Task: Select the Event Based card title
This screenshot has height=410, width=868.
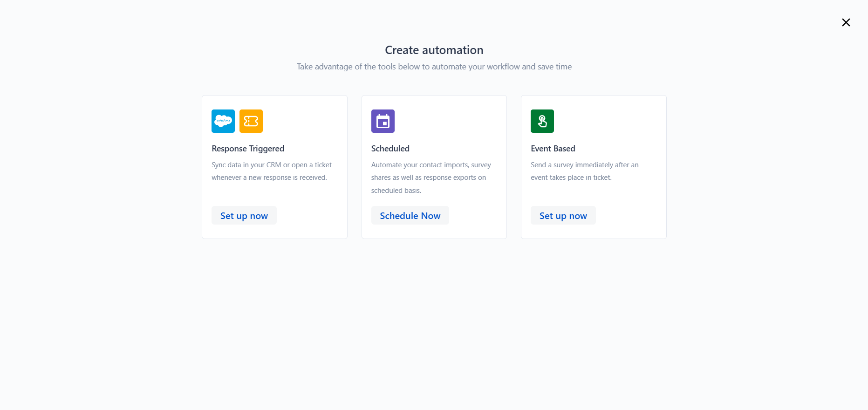Action: pyautogui.click(x=553, y=149)
